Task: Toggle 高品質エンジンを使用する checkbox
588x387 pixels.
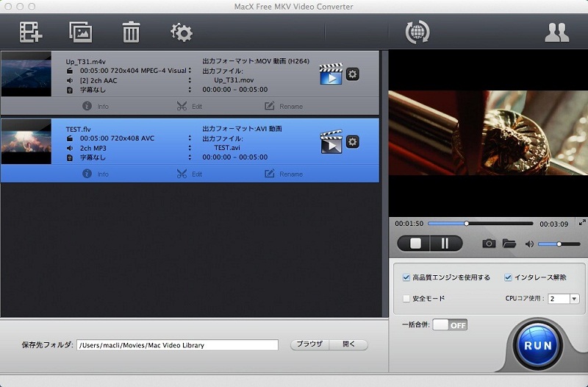Action: pyautogui.click(x=406, y=277)
